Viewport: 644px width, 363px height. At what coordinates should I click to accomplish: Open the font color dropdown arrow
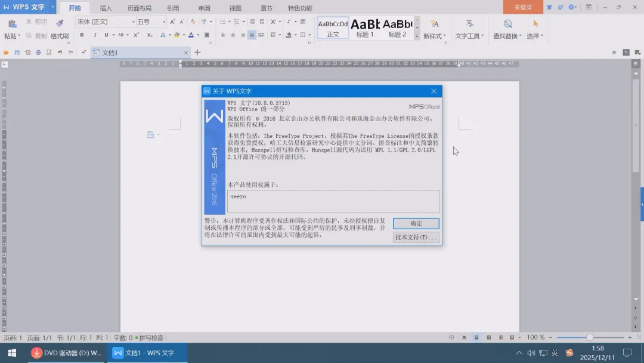click(198, 35)
